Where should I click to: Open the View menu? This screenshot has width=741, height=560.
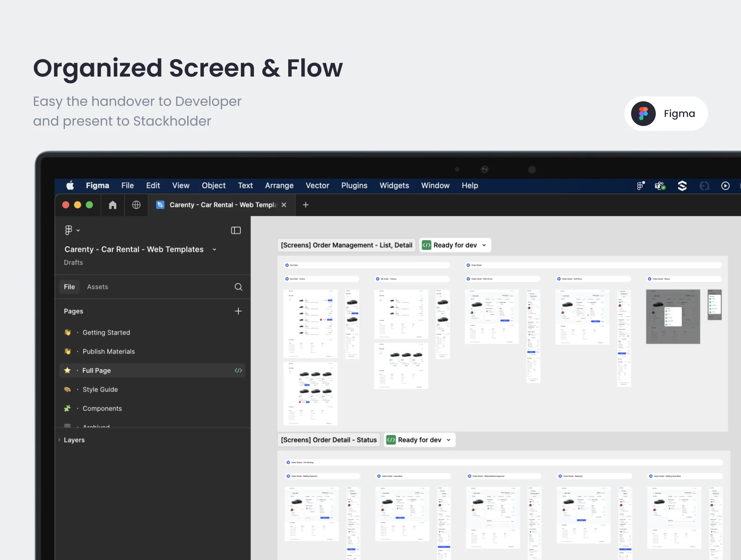[181, 186]
